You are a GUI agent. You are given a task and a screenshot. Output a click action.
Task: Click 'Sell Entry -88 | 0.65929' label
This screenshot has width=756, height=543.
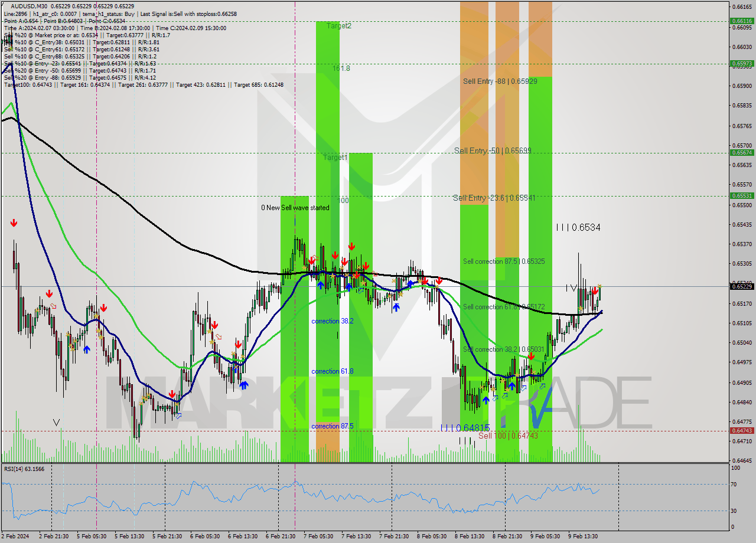[x=500, y=81]
